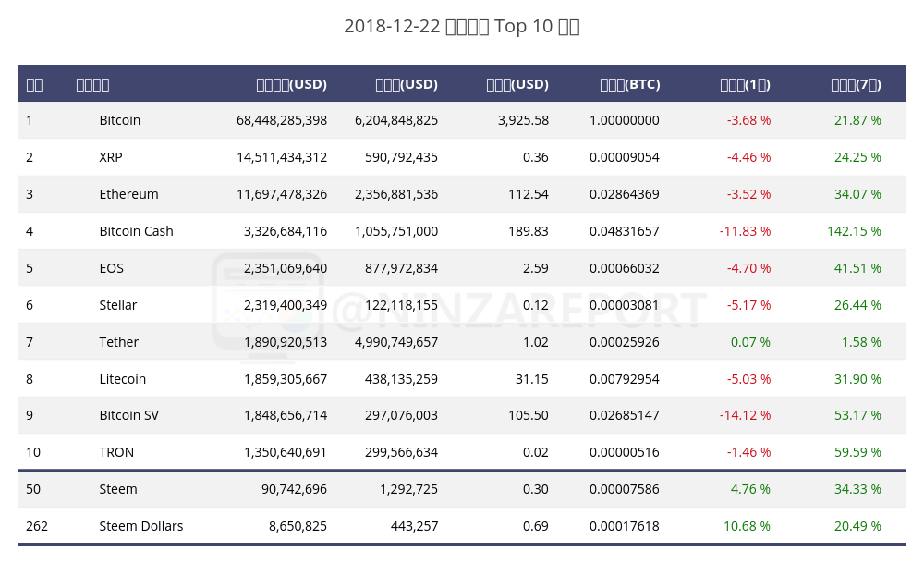Click market cap value 1,350,640,691
924x564 pixels.
[286, 452]
